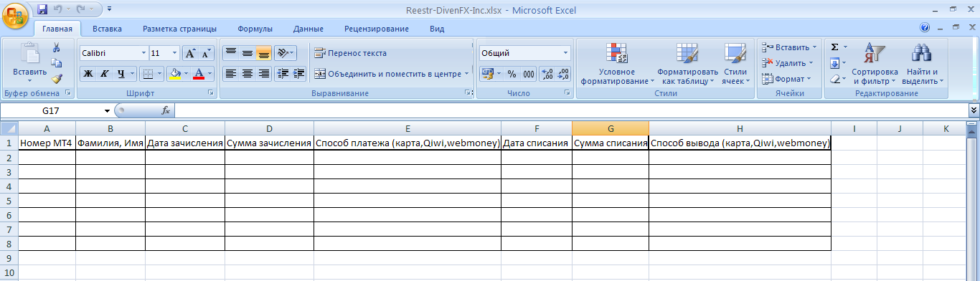Toggle bottom vertical alignment
The image size is (980, 281).
(x=263, y=53)
